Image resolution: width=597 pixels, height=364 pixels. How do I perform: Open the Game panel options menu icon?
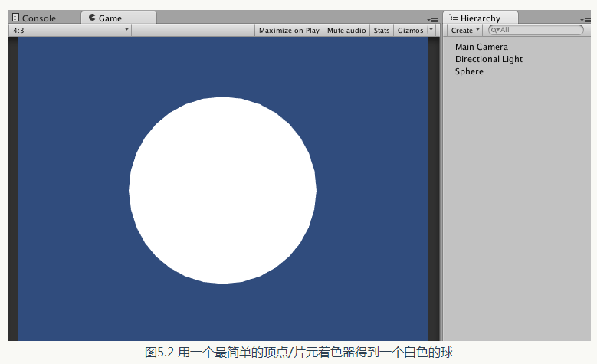[x=432, y=20]
